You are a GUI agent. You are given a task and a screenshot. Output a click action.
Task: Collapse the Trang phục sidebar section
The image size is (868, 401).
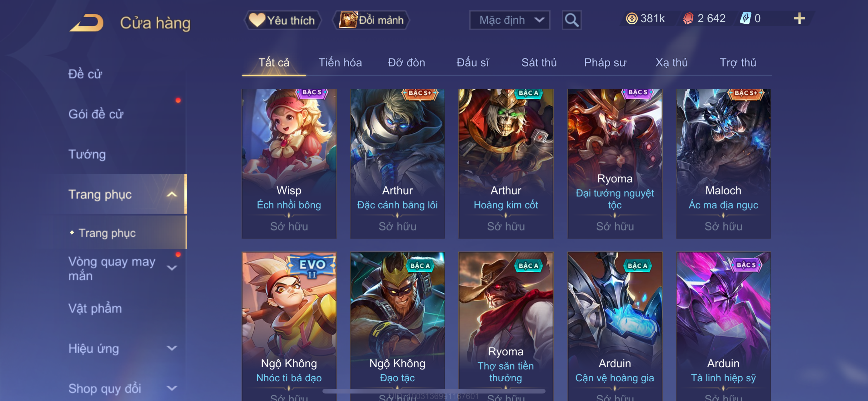pos(172,194)
